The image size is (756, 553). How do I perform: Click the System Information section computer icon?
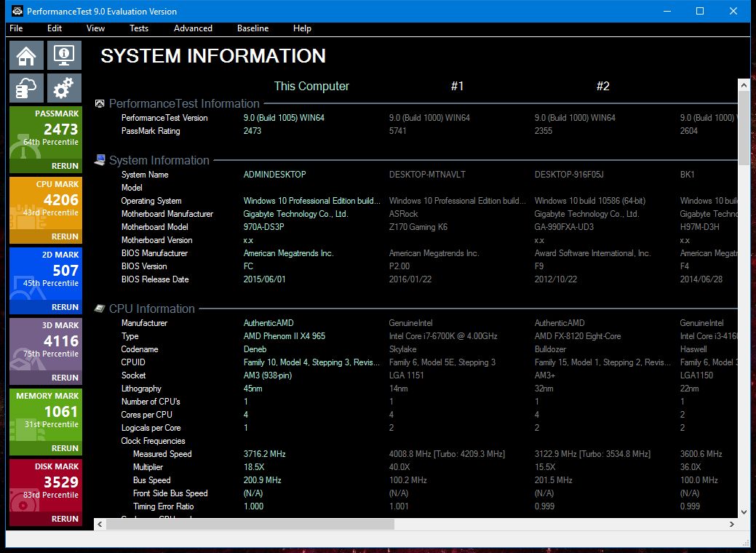[100, 160]
